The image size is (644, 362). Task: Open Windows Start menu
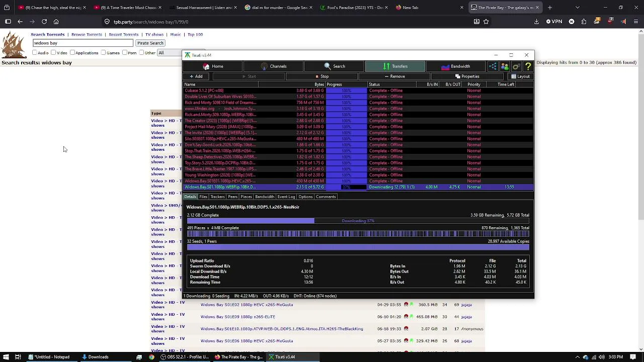coord(5,357)
